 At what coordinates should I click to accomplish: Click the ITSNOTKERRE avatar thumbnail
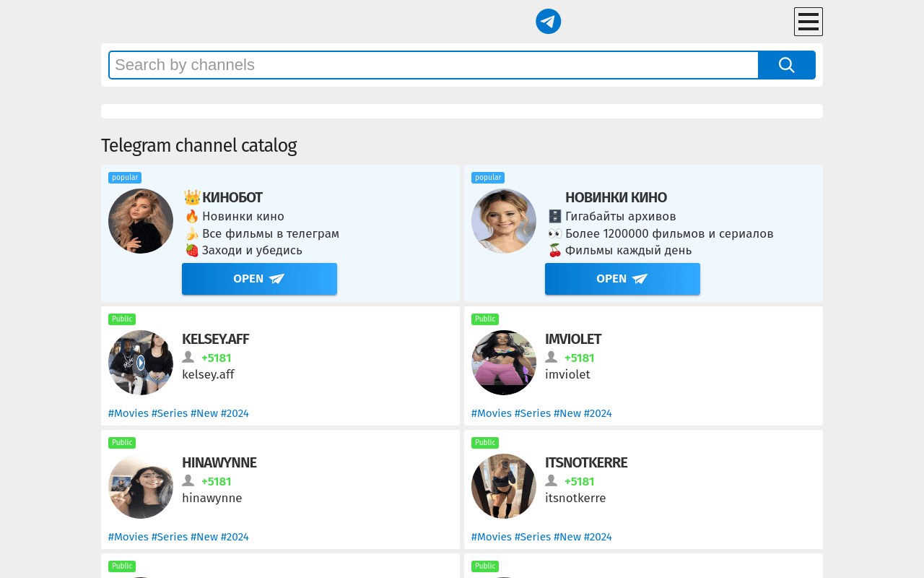click(504, 486)
